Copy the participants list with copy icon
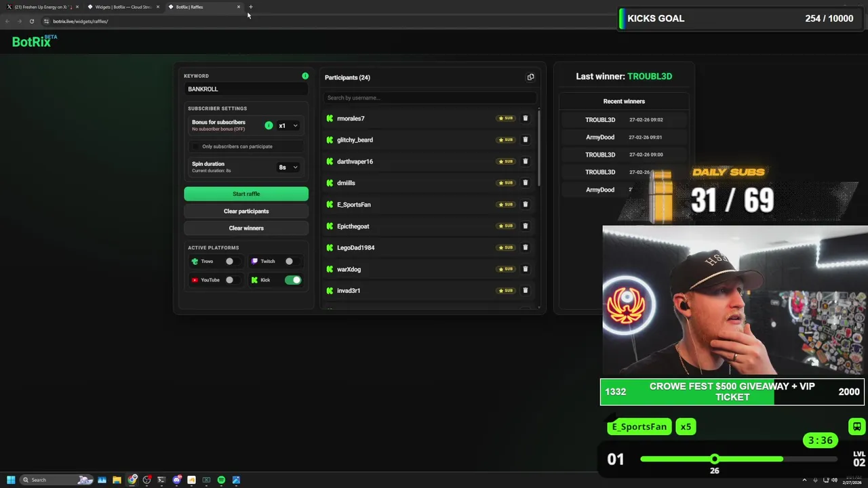The image size is (868, 488). [x=531, y=77]
